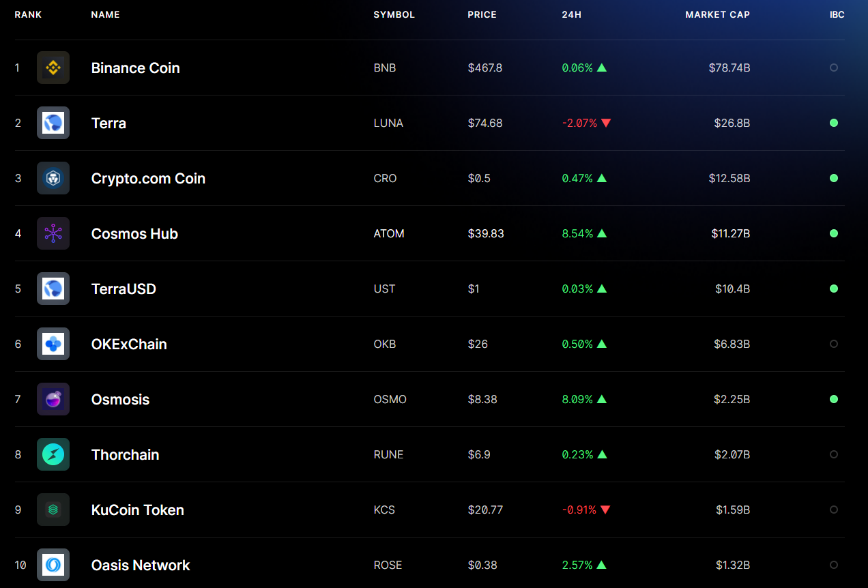Click the IBC indicator dot for KuCoin Token

[x=834, y=510]
